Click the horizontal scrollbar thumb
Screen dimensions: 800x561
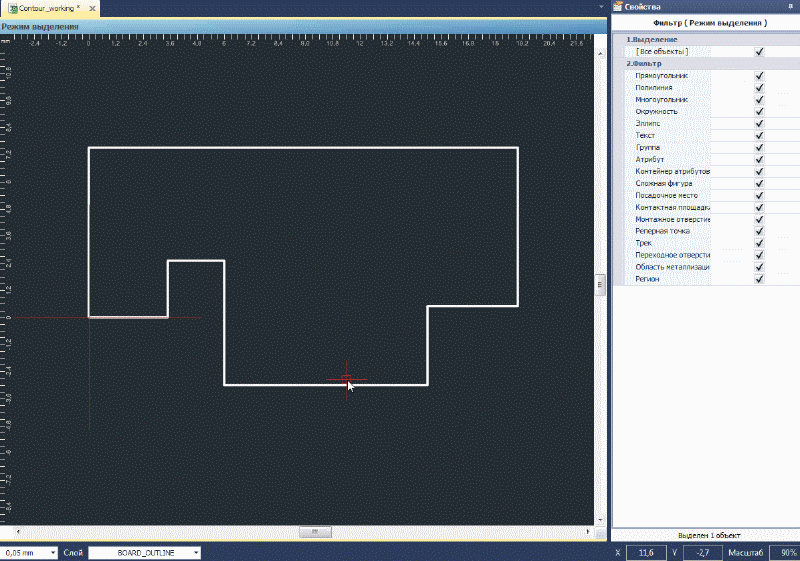click(314, 532)
